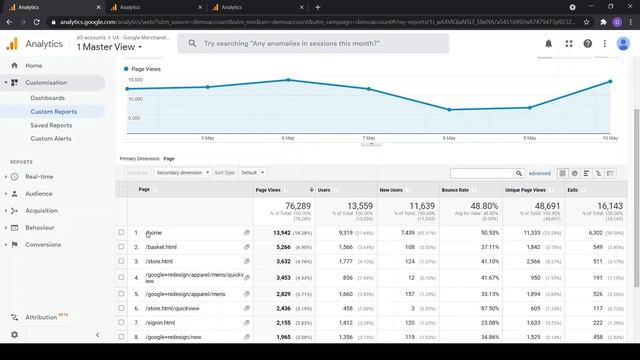Screen dimensions: 640x360
Task: Open the Sort Type Default dropdown
Action: click(x=252, y=173)
